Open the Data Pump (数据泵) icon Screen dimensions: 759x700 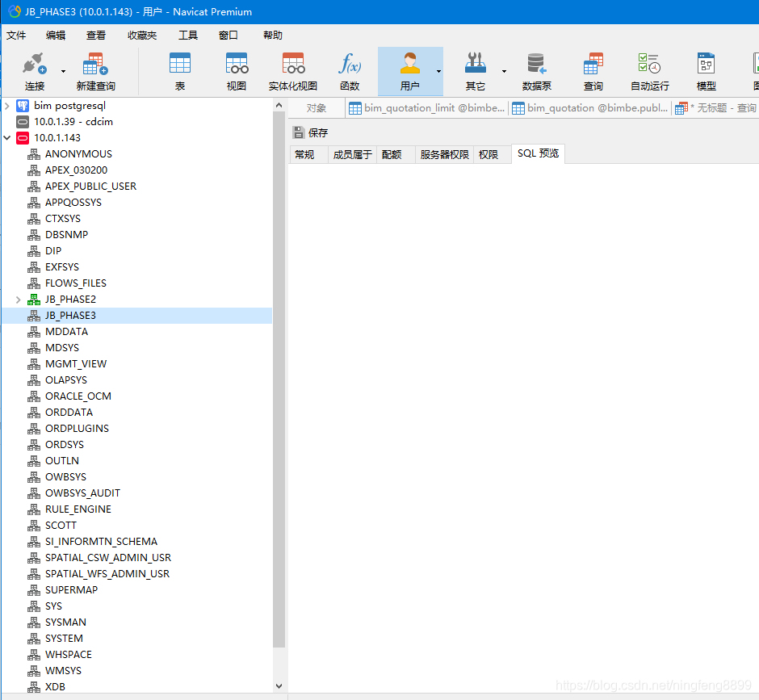(536, 64)
